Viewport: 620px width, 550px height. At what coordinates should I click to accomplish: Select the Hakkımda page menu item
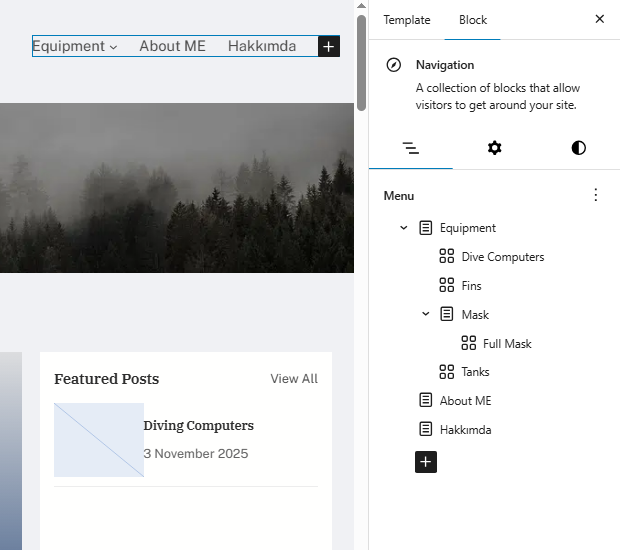[x=465, y=430]
